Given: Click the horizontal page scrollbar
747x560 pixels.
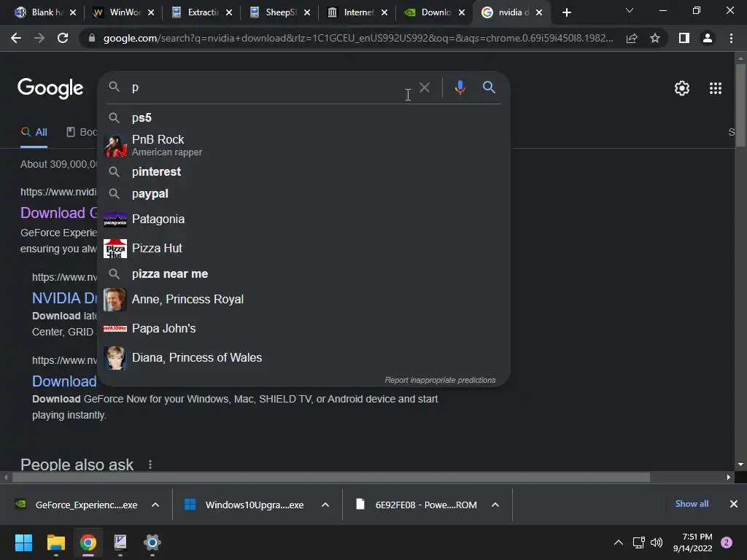Looking at the screenshot, I should pyautogui.click(x=330, y=477).
